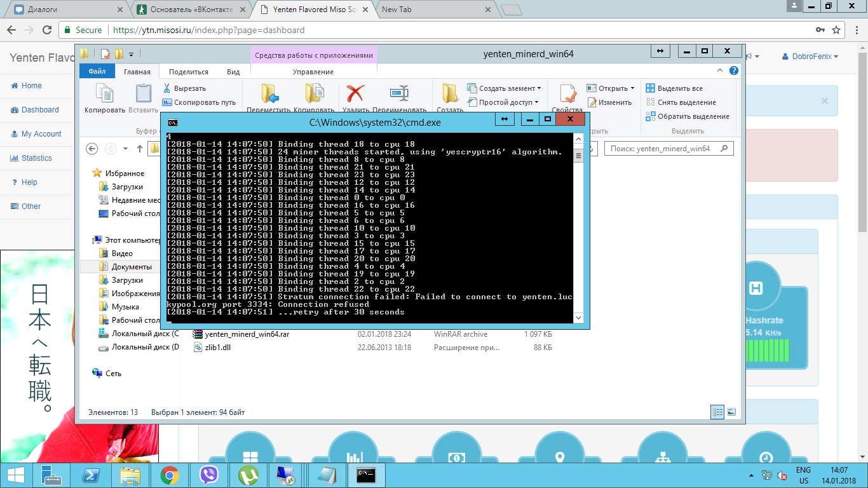The width and height of the screenshot is (868, 488).
Task: Click the Edit (Изменить) ribbon item
Action: tap(610, 102)
